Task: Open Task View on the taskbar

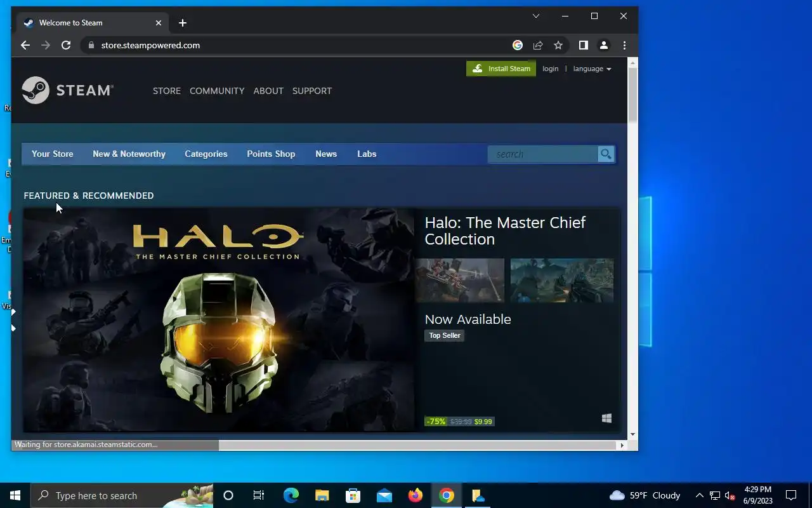Action: point(258,495)
